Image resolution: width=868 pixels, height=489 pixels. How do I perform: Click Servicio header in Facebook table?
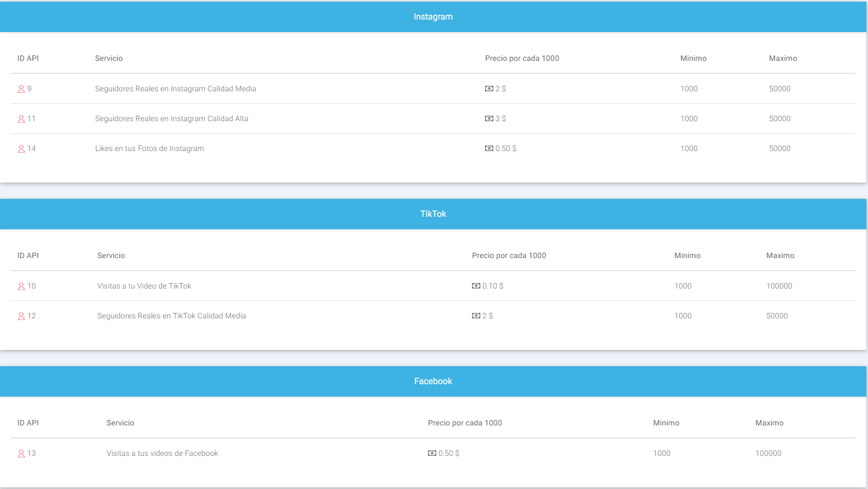pyautogui.click(x=120, y=423)
